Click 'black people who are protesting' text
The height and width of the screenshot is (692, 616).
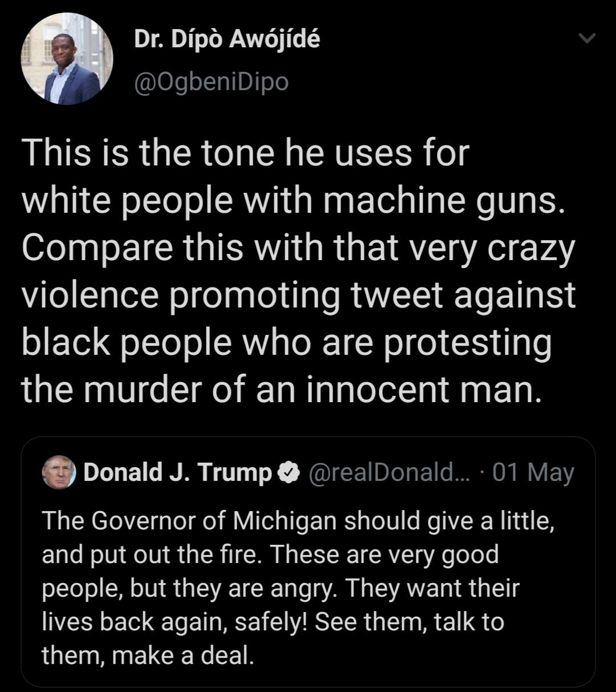tap(286, 342)
